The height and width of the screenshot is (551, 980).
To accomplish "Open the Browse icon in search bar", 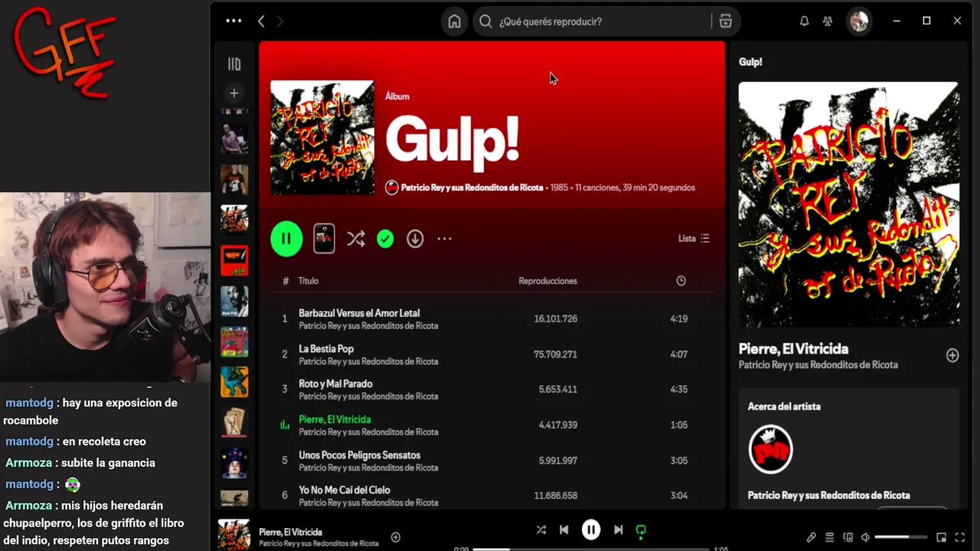I will 725,21.
